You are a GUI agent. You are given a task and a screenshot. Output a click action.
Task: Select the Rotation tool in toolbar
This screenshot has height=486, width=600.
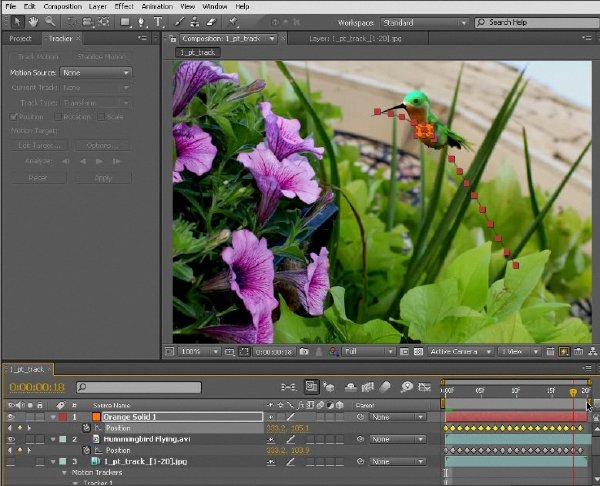(71, 22)
